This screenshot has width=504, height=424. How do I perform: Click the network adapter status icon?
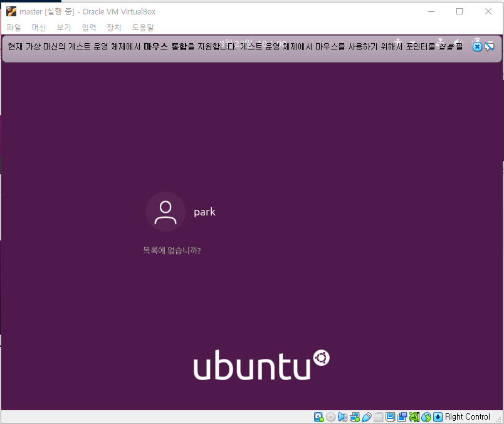click(x=355, y=417)
